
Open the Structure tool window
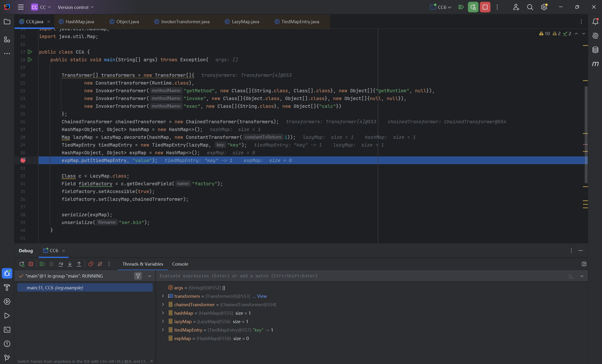click(x=7, y=39)
